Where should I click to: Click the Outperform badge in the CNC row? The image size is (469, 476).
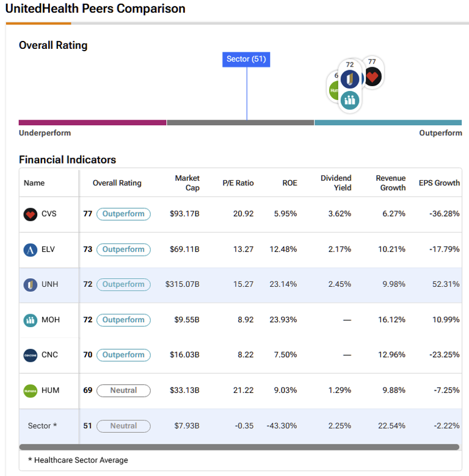click(123, 355)
